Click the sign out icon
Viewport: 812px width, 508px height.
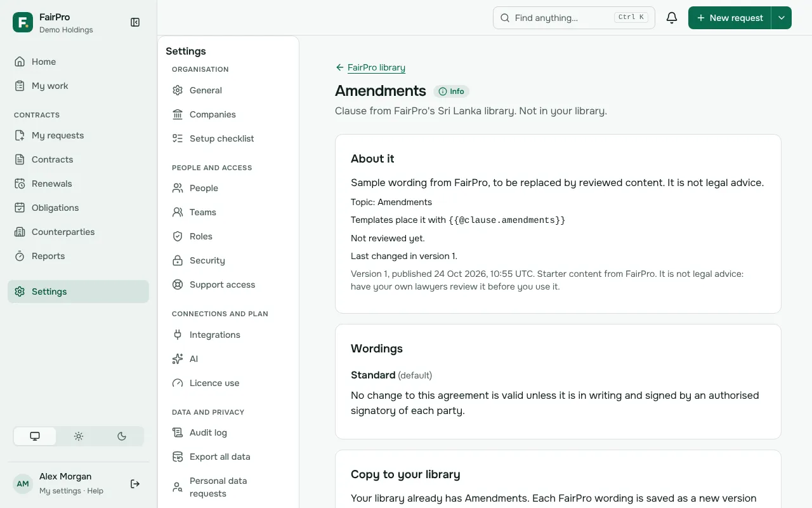[135, 484]
